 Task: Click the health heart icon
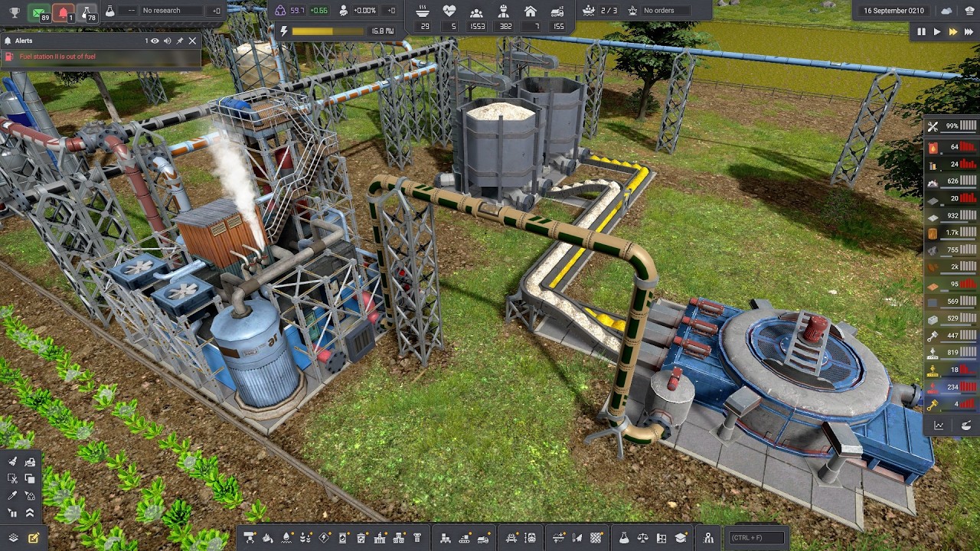449,11
